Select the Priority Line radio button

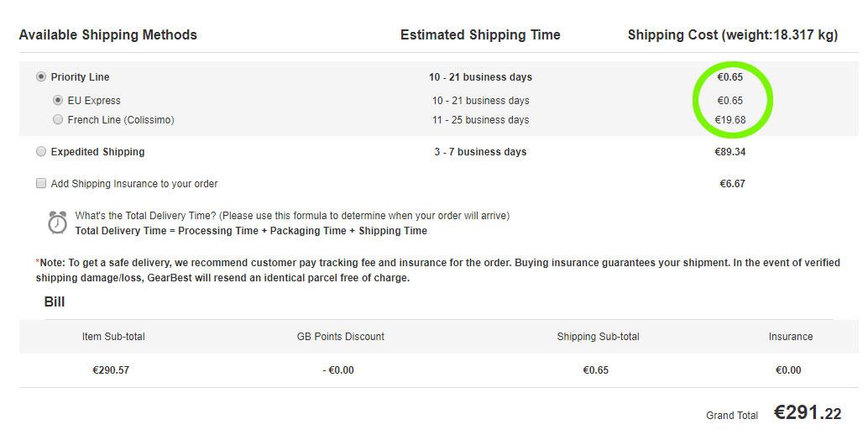pos(41,77)
